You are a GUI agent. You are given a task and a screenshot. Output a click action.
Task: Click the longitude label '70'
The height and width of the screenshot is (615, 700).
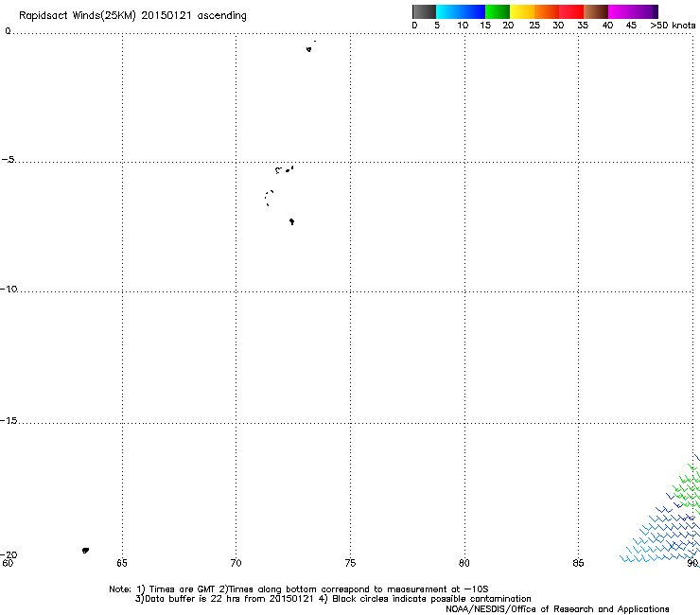(236, 563)
